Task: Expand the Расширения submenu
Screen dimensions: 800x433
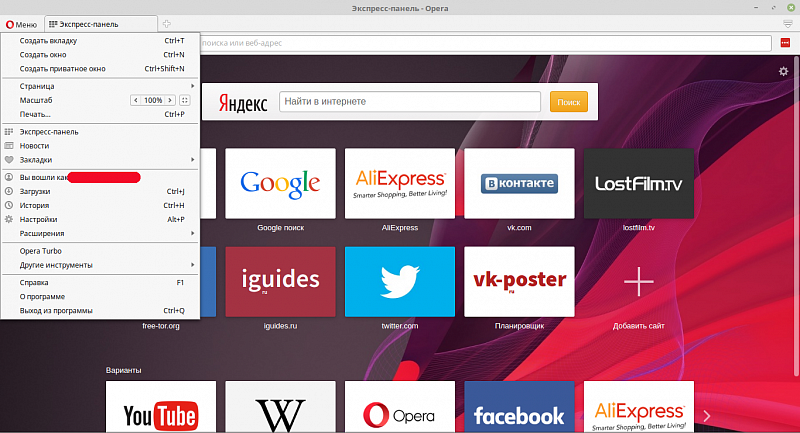Action: [100, 234]
